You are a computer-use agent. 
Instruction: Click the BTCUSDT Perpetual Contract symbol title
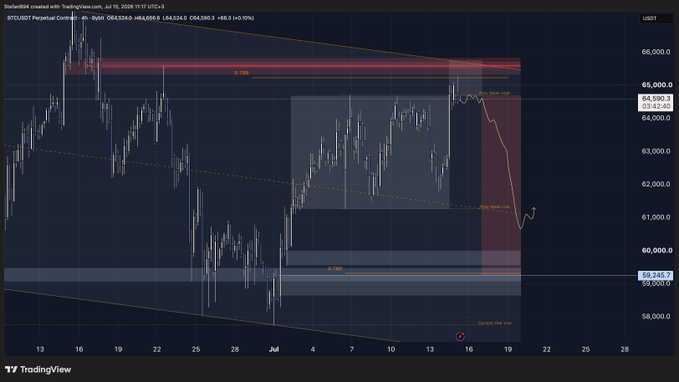tap(42, 18)
